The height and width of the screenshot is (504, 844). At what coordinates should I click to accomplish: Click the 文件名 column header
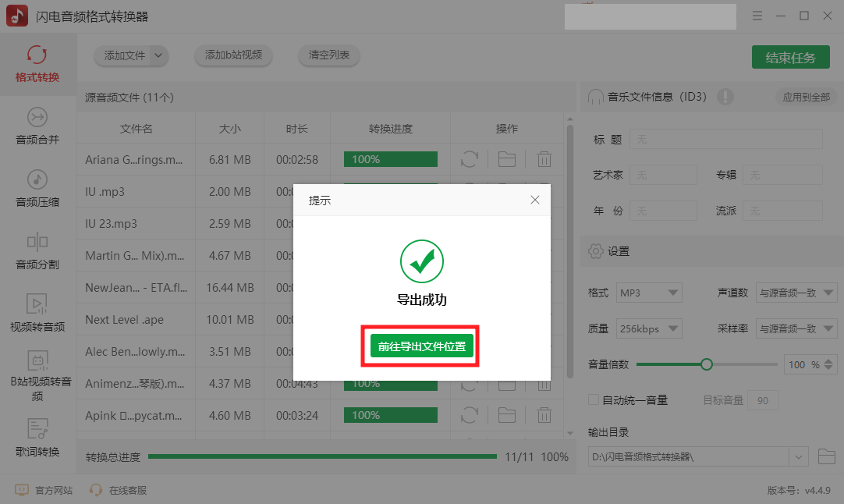click(136, 129)
